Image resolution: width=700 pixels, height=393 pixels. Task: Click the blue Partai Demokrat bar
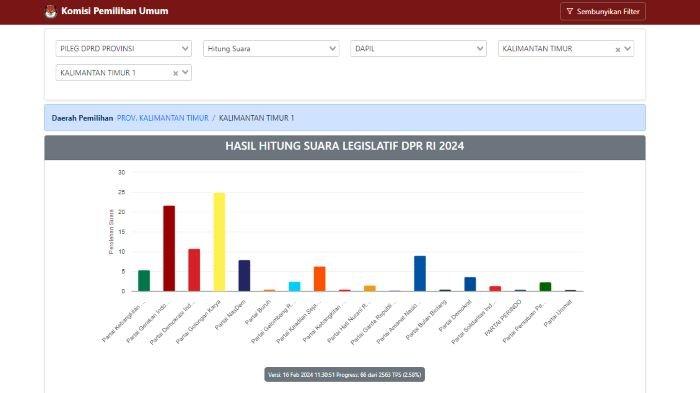[x=470, y=284]
